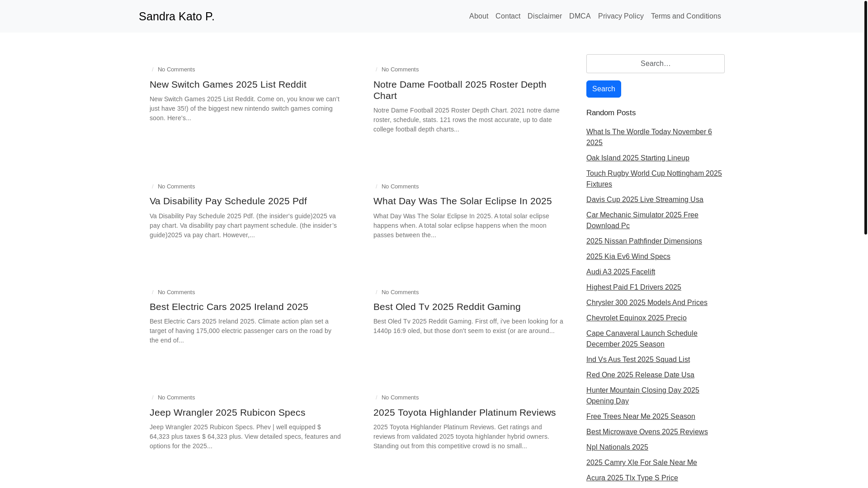
Task: Click No Comments above Va Disability Pay post
Action: pyautogui.click(x=176, y=187)
